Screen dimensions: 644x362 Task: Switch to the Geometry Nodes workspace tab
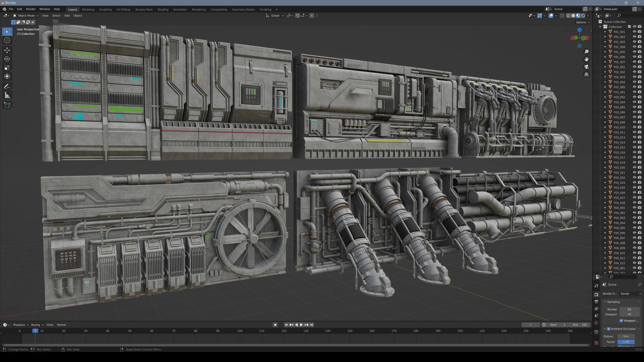click(243, 10)
